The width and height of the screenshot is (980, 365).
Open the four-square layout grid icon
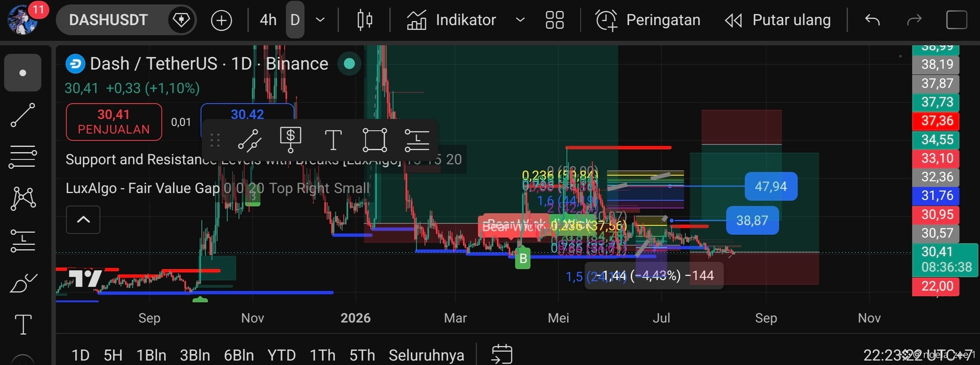[554, 20]
